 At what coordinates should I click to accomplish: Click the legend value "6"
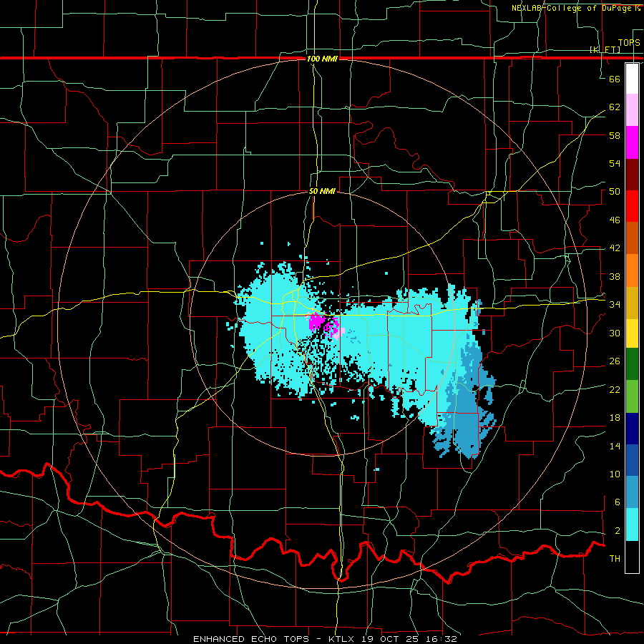pyautogui.click(x=618, y=502)
